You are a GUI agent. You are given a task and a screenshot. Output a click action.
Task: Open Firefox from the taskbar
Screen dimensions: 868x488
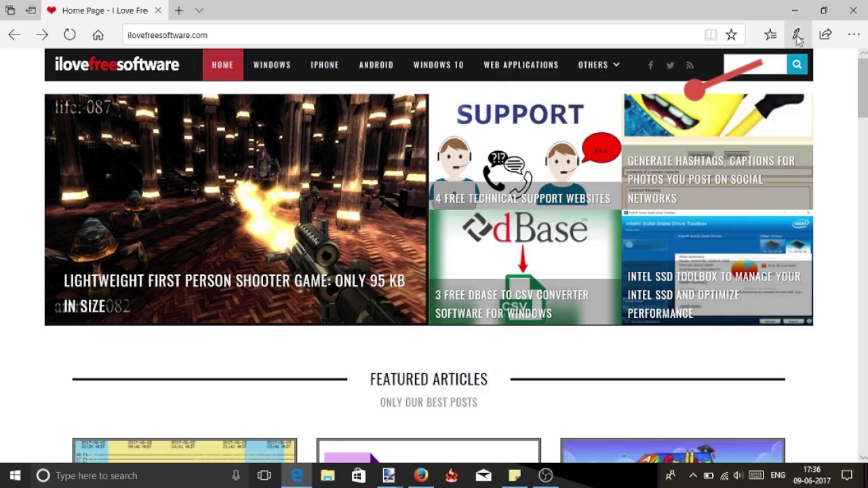pos(421,475)
